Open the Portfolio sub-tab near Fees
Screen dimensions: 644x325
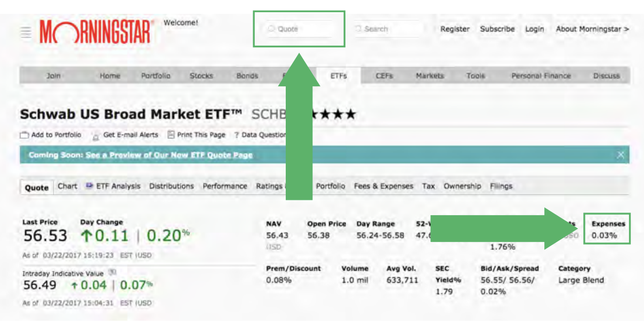pos(331,186)
